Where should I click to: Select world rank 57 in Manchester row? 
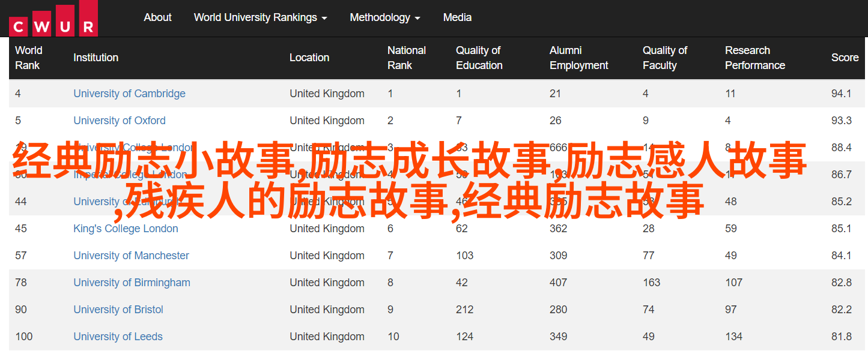[21, 256]
